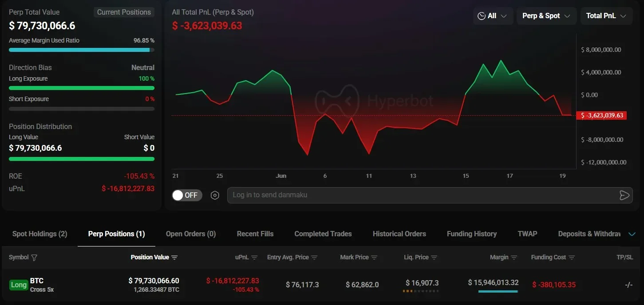Click the Position Distribution green bar
The image size is (644, 305).
pyautogui.click(x=82, y=159)
